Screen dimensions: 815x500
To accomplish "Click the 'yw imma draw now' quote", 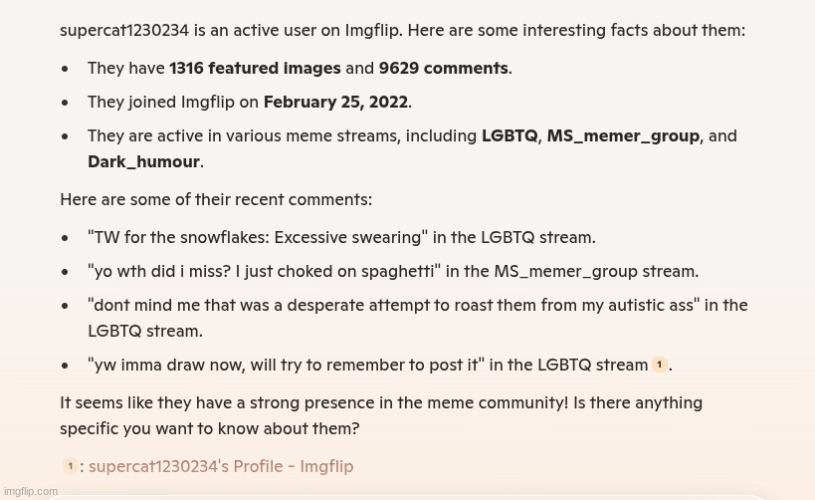I will [286, 365].
